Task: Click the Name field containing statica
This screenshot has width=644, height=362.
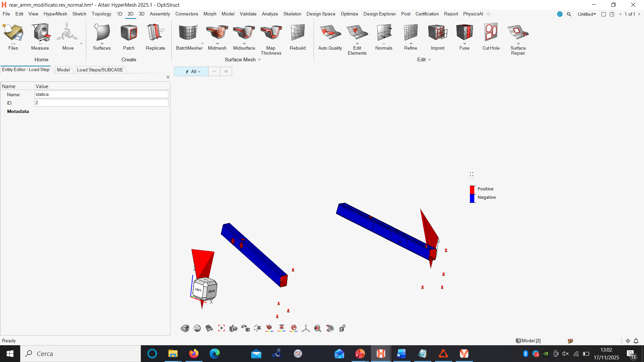Action: click(101, 95)
